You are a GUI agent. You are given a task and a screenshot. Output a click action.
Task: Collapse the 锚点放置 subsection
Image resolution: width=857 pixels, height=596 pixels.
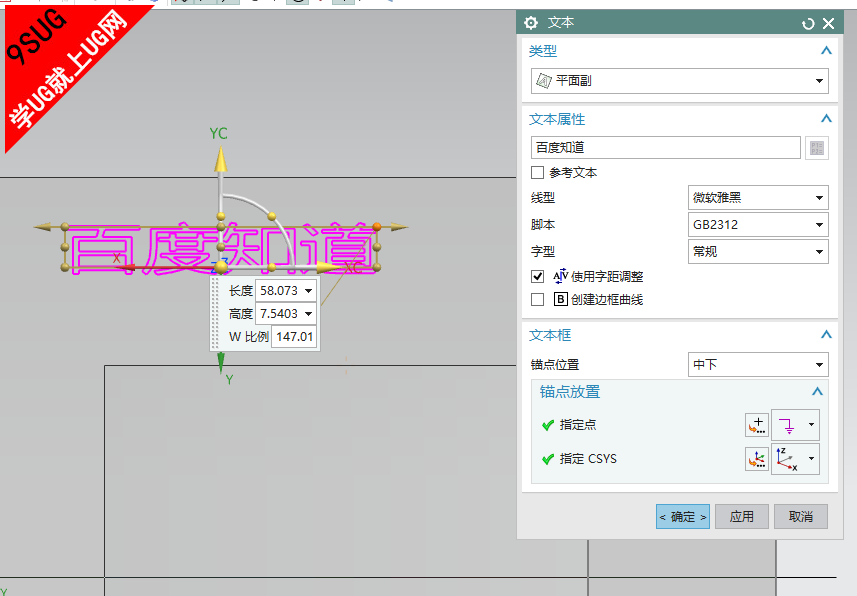tap(817, 392)
